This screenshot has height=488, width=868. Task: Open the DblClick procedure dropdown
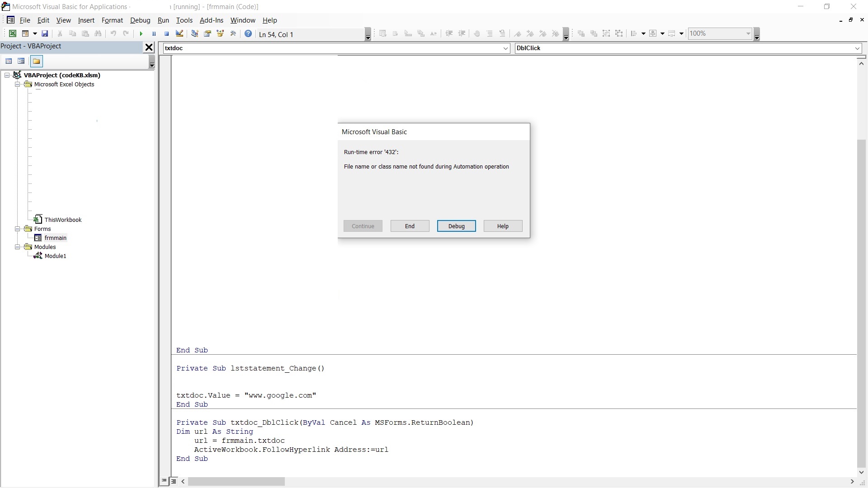point(857,48)
